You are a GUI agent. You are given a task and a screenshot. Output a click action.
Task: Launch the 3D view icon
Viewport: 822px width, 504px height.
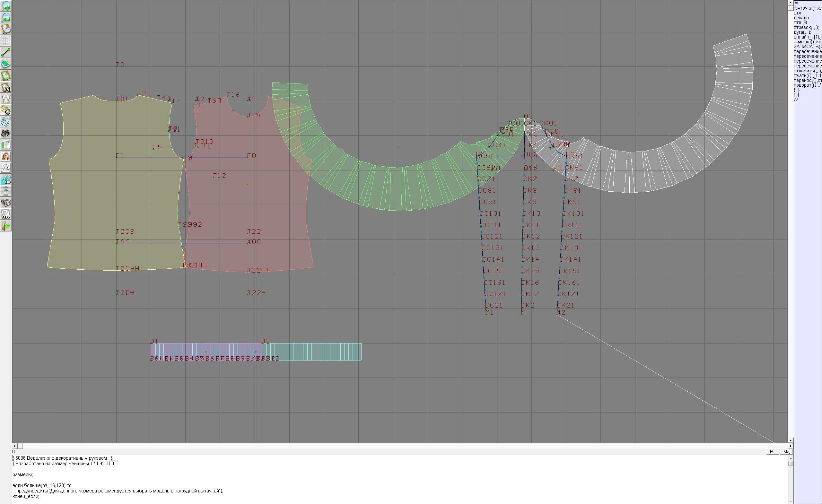click(6, 180)
